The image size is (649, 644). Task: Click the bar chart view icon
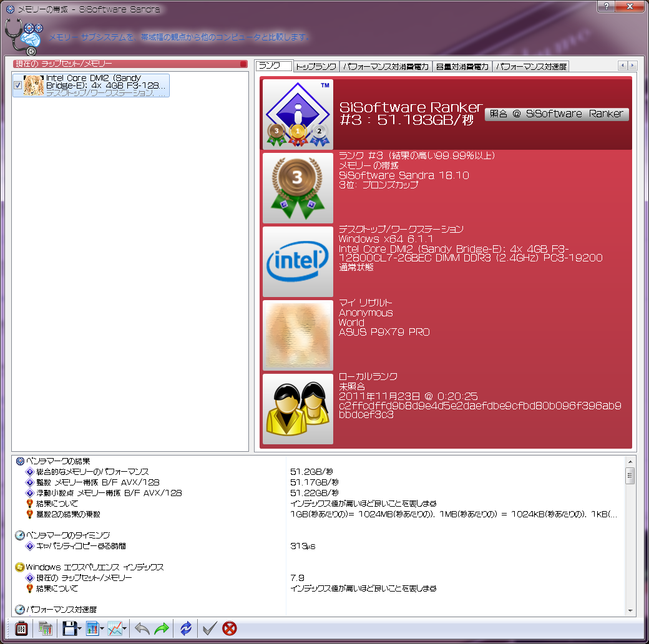[x=92, y=628]
